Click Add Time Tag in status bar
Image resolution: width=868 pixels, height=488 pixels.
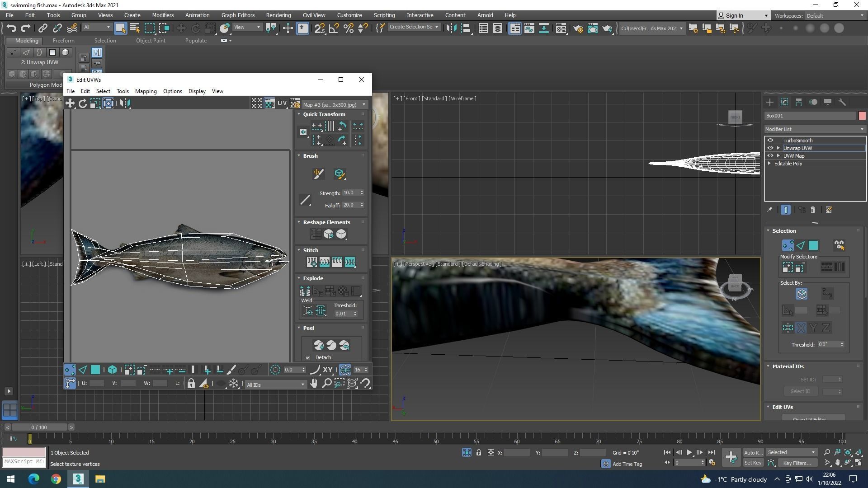pyautogui.click(x=627, y=464)
